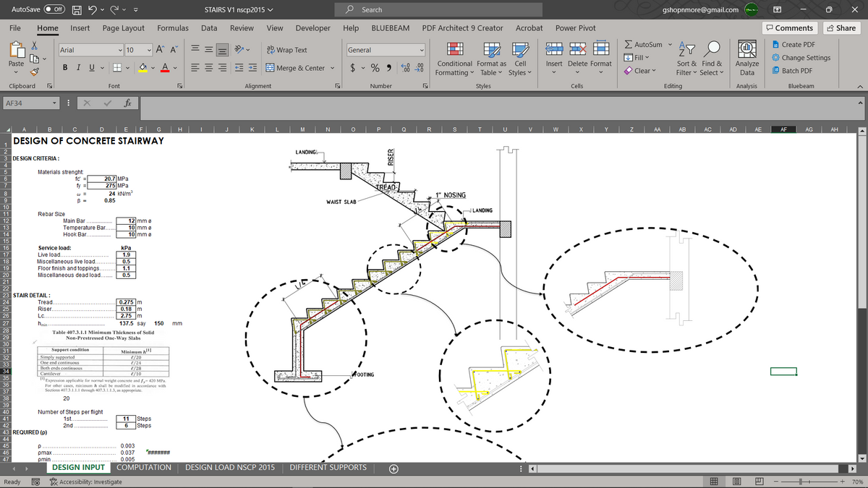The image size is (868, 488).
Task: Switch to DESIGN LOAD NSCP 2015 sheet
Action: 230,468
